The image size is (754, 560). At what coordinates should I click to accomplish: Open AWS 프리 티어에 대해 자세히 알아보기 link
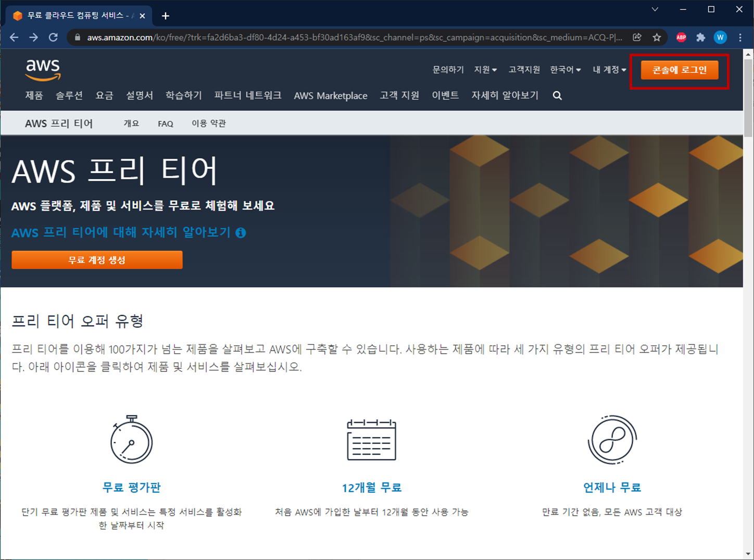(121, 232)
